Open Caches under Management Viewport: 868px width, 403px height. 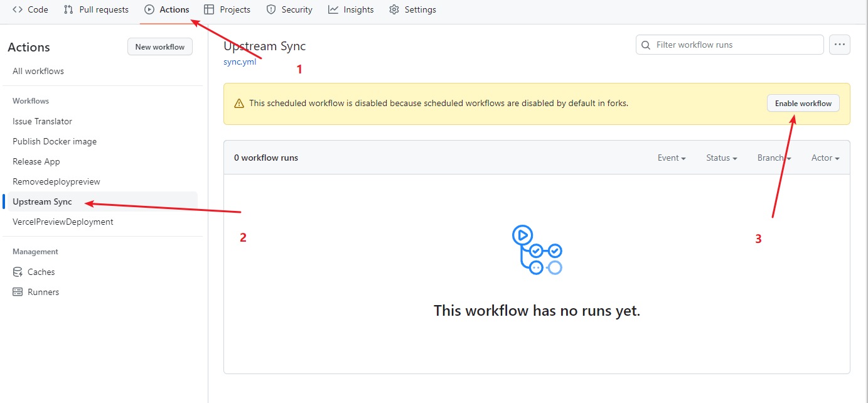coord(41,272)
